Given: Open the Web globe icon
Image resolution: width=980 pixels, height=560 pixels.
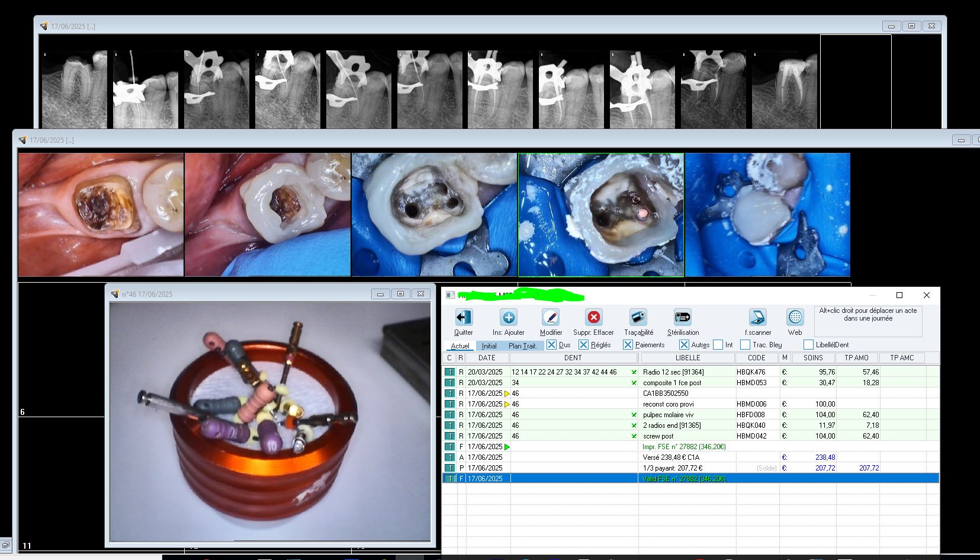Looking at the screenshot, I should 795,318.
